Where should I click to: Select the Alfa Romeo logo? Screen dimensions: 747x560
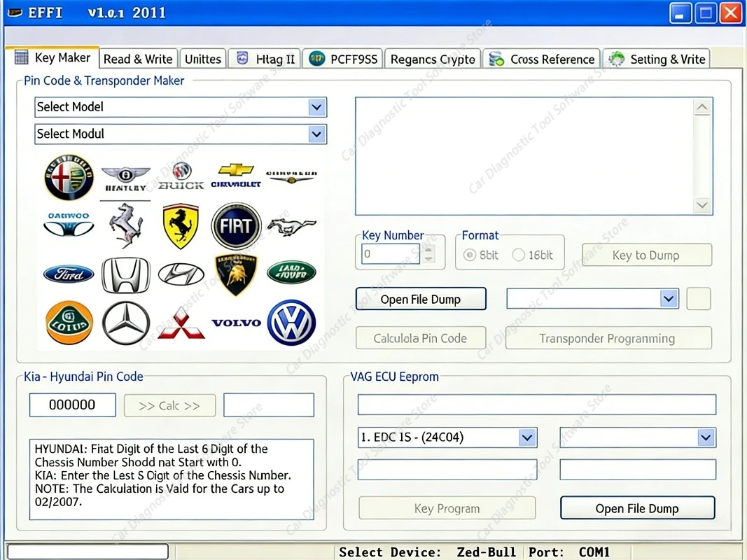[x=69, y=177]
